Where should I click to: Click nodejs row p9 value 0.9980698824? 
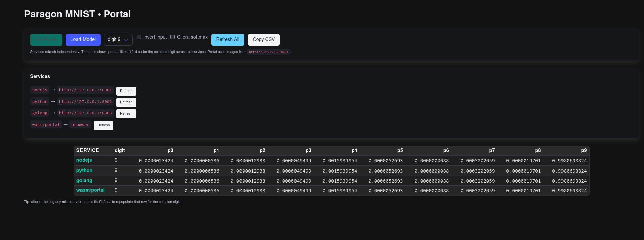(570, 161)
